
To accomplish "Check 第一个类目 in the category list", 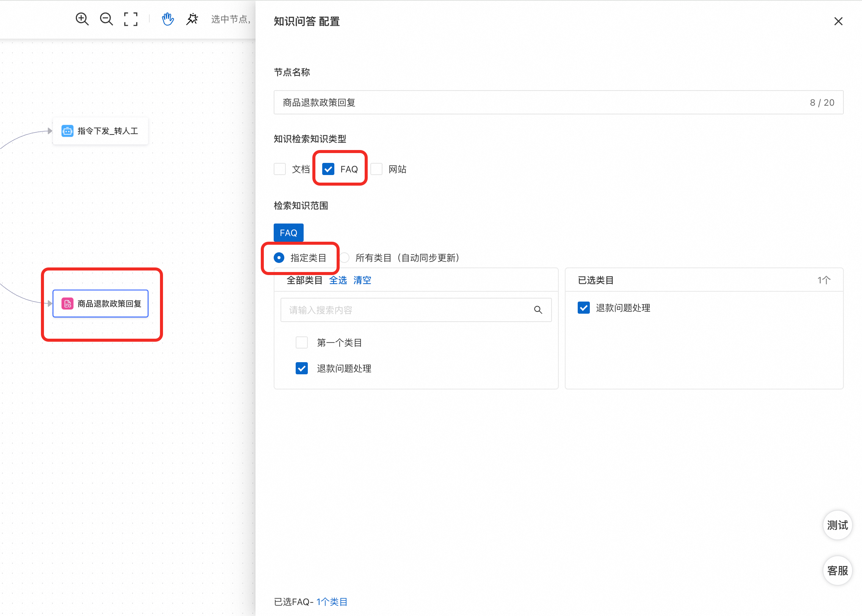I will tap(302, 342).
